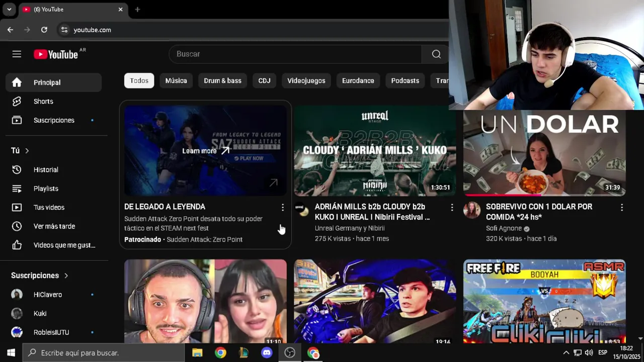Open the thumbnail with man in headphones
The image size is (644, 362).
pos(205,302)
